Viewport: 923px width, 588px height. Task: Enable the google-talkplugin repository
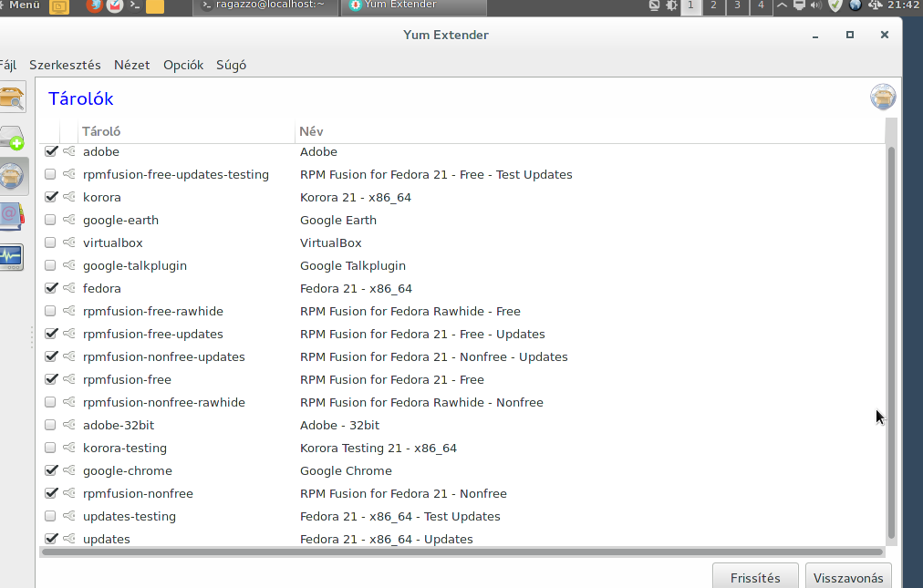50,265
